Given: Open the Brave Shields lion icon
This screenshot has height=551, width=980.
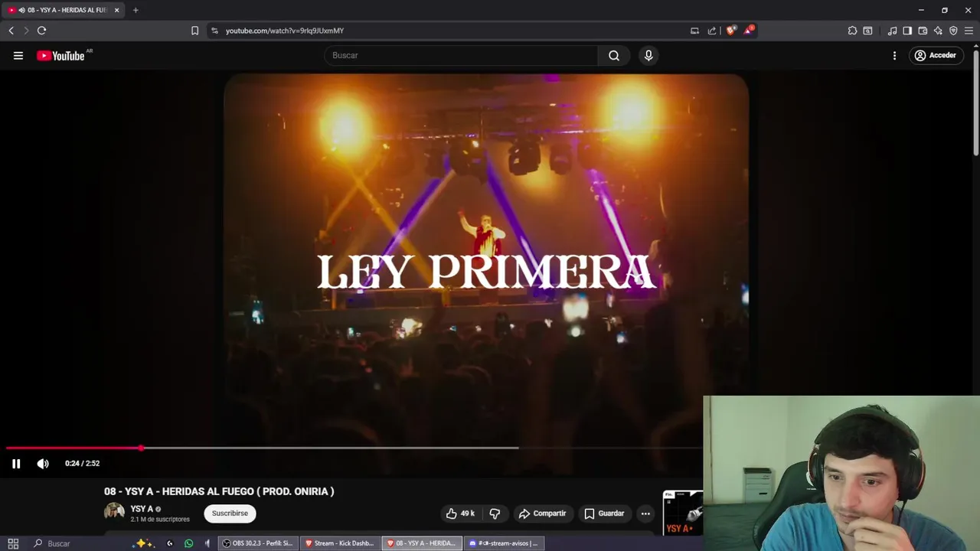Looking at the screenshot, I should tap(730, 31).
